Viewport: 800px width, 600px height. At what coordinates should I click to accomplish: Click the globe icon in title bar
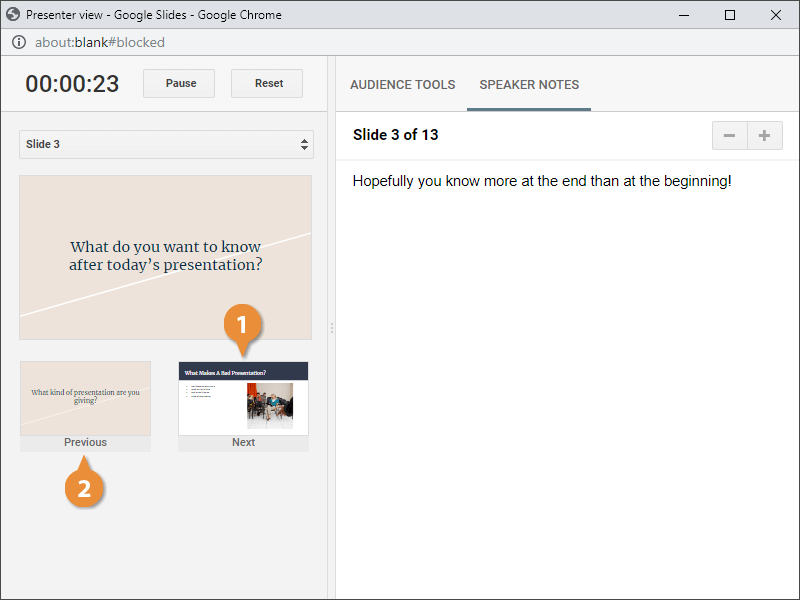click(13, 15)
